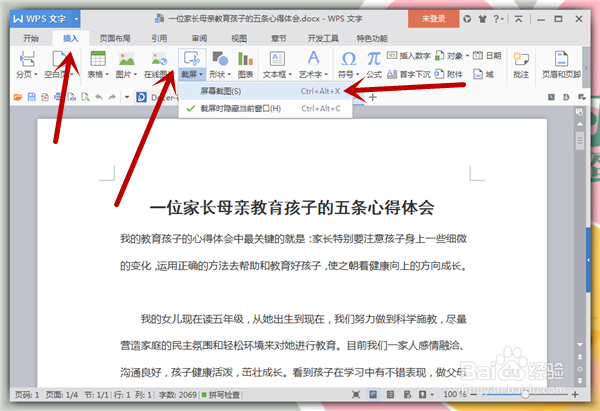Image resolution: width=600 pixels, height=411 pixels.
Task: Click the zoom in plus button
Action: [575, 394]
